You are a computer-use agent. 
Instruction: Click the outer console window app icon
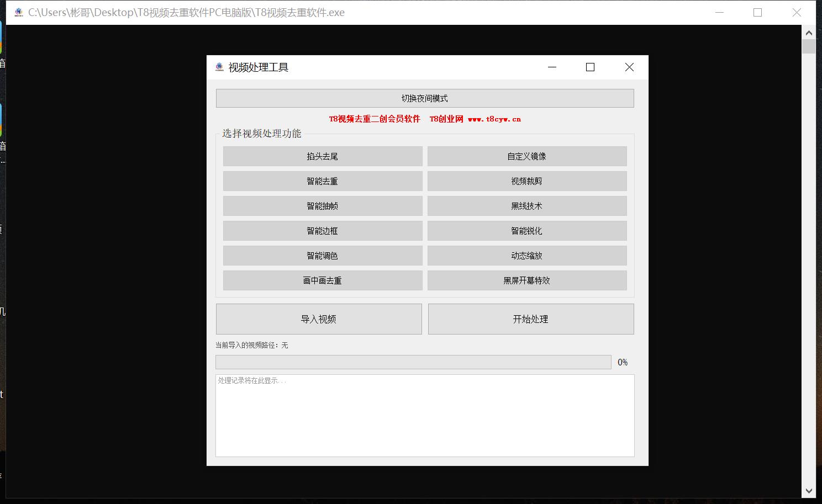(19, 12)
